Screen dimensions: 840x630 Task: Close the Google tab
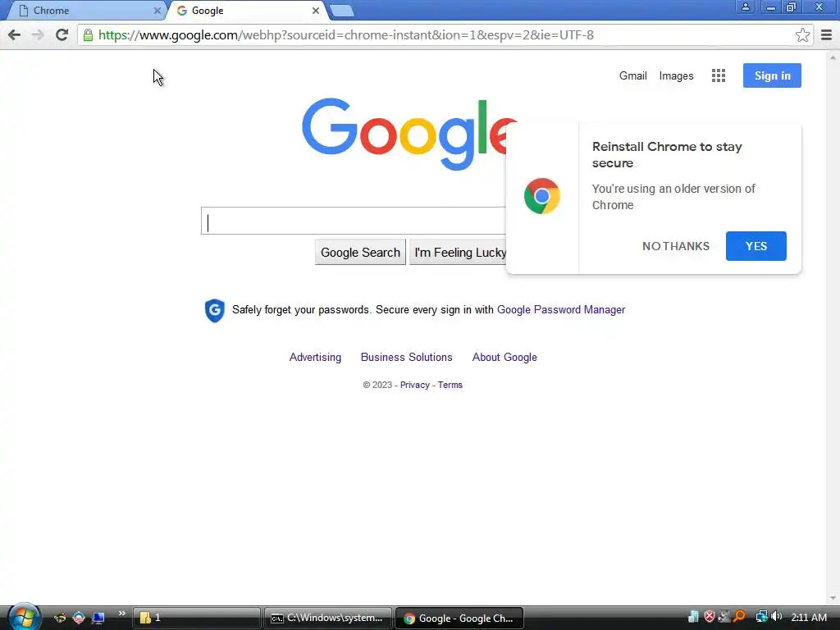coord(316,11)
